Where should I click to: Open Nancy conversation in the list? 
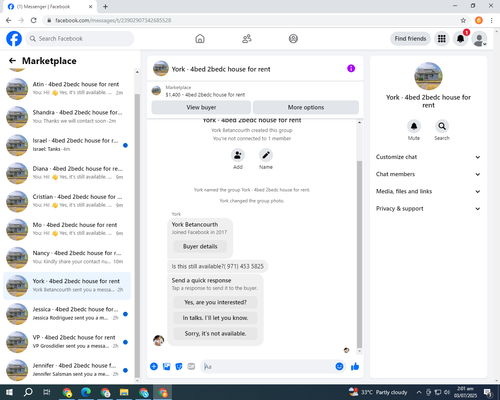coord(67,257)
